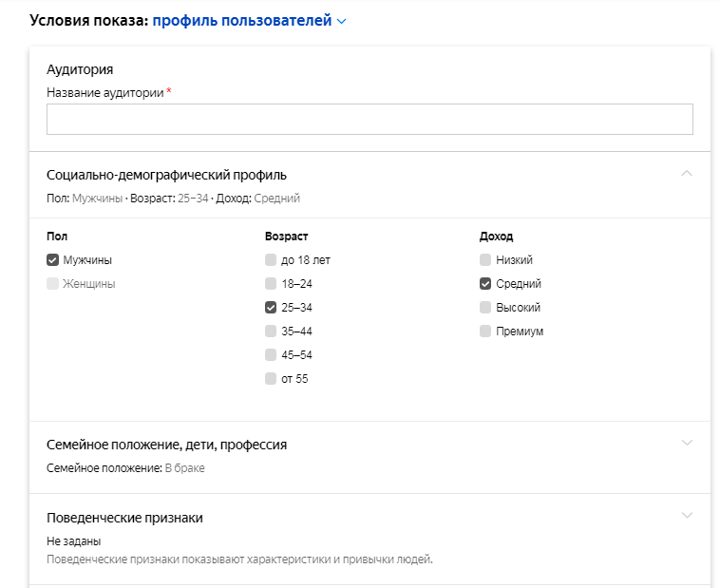Expand the Поведенческие признаки section chevron
The height and width of the screenshot is (588, 720).
click(688, 516)
